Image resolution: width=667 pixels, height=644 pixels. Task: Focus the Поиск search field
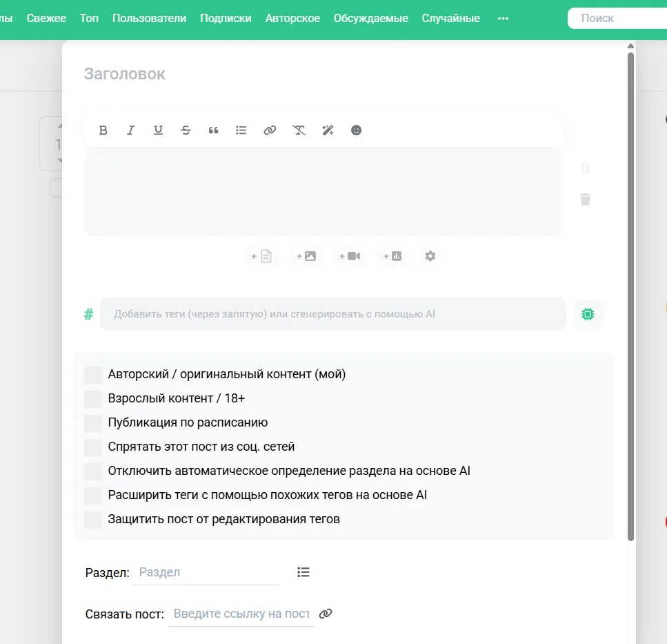[x=617, y=19]
